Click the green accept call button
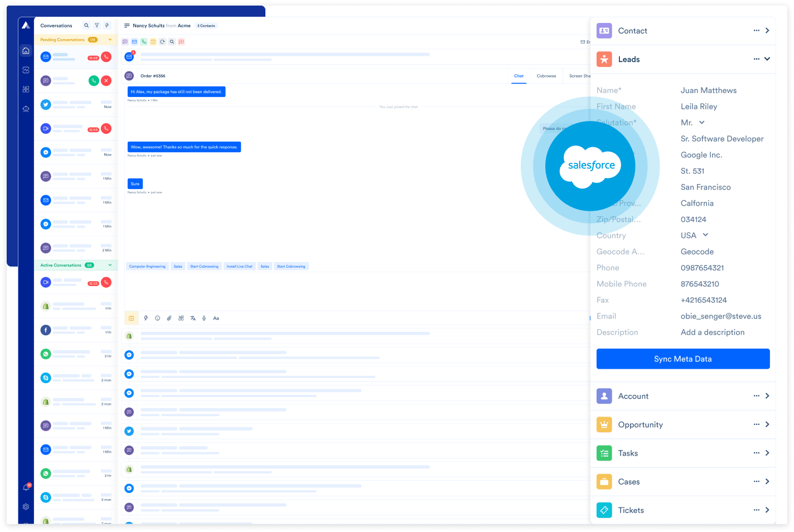This screenshot has width=794, height=532. (94, 81)
